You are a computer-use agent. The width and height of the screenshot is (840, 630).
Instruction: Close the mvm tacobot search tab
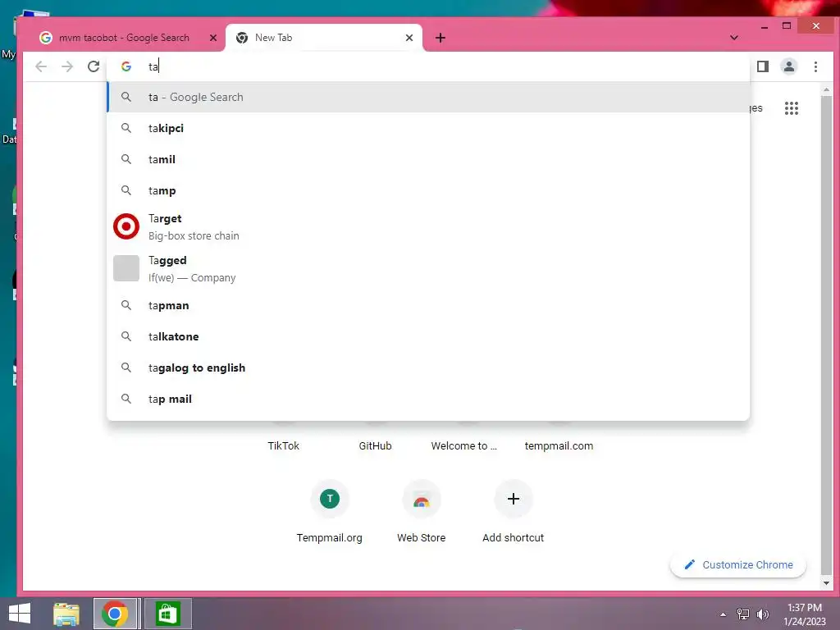point(213,38)
